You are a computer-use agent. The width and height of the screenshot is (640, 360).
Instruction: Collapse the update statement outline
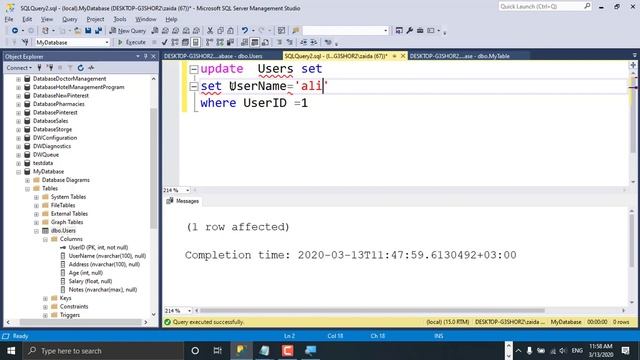[194, 69]
